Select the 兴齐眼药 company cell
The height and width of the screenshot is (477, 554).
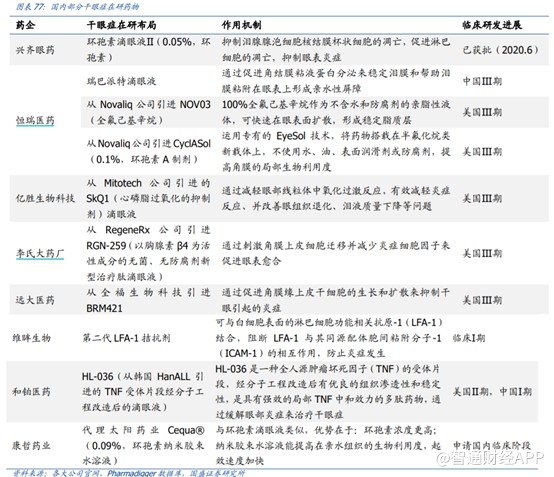[35, 50]
